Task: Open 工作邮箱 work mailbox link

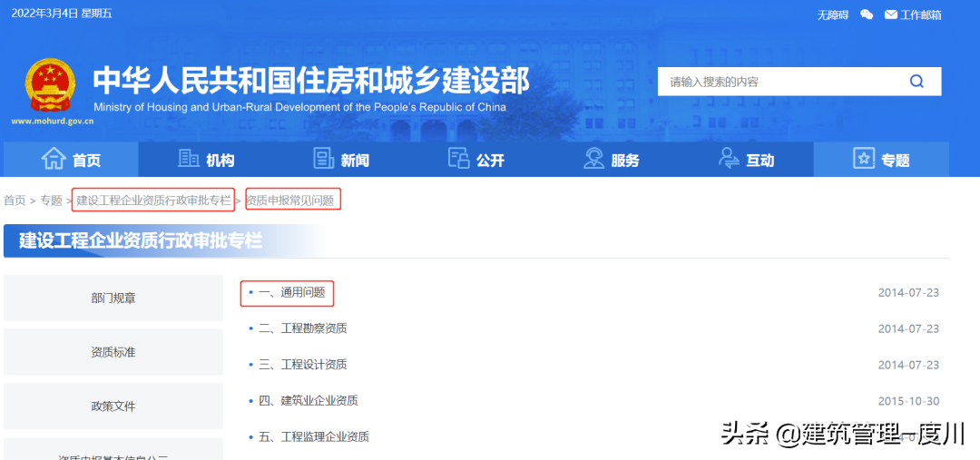Action: (x=913, y=15)
